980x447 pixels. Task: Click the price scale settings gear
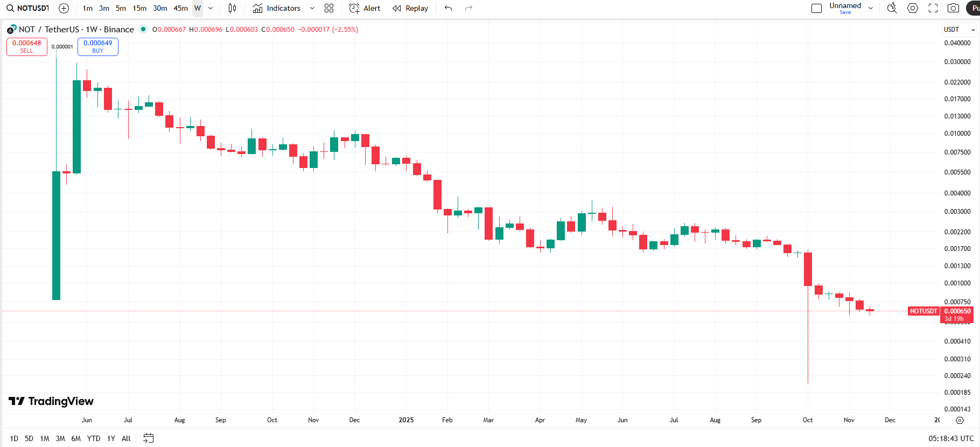(960, 420)
